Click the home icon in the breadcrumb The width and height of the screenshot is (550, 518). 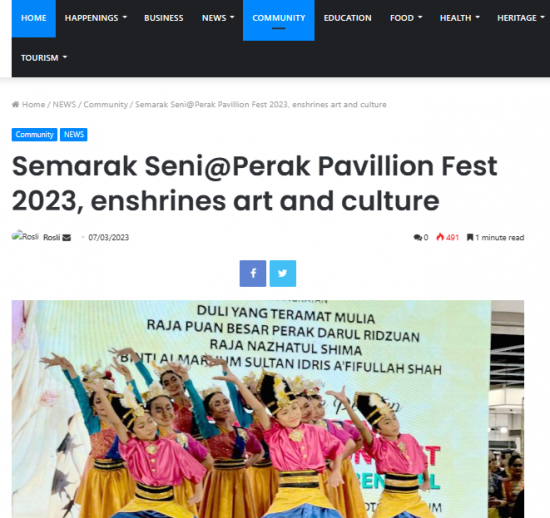(x=15, y=104)
